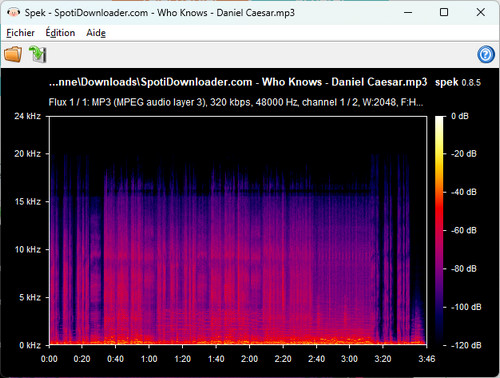Click the 1:20 time axis label

click(182, 359)
